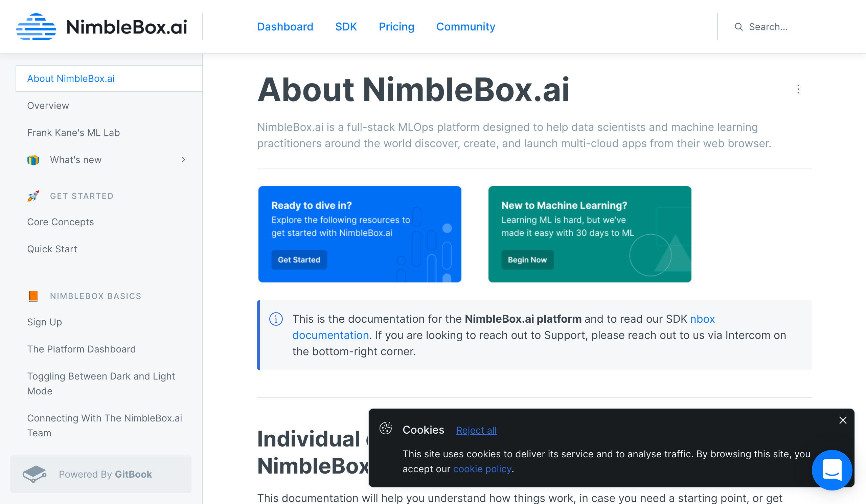Open the Quick Start page

[x=52, y=249]
